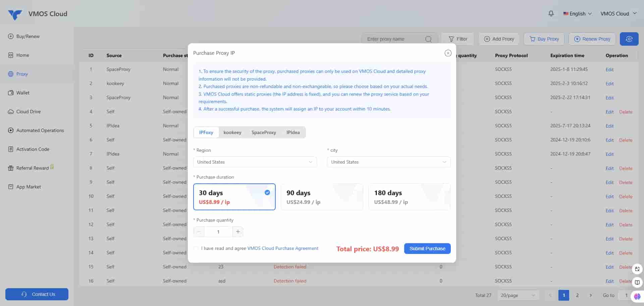This screenshot has height=306, width=644.
Task: Open the English language dropdown
Action: 577,14
